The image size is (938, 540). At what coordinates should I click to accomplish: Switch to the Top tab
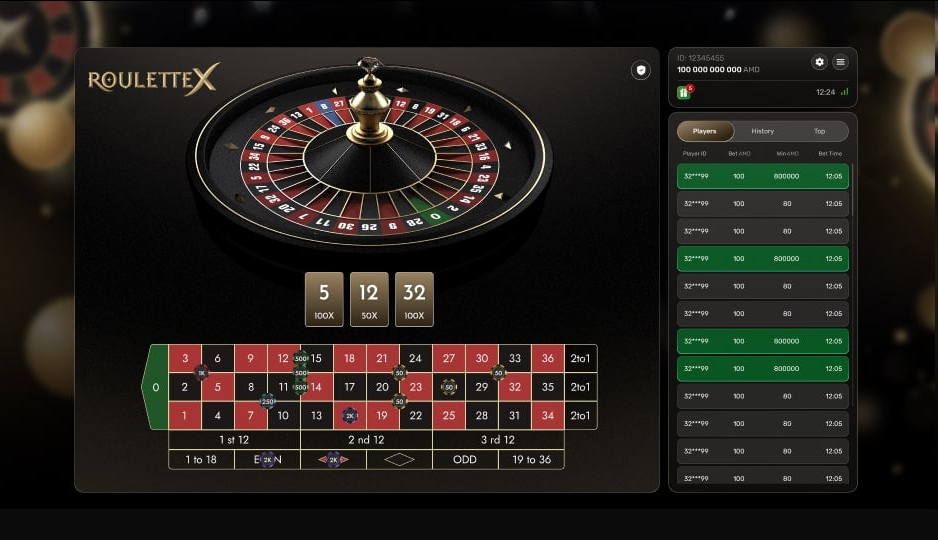pyautogui.click(x=820, y=131)
